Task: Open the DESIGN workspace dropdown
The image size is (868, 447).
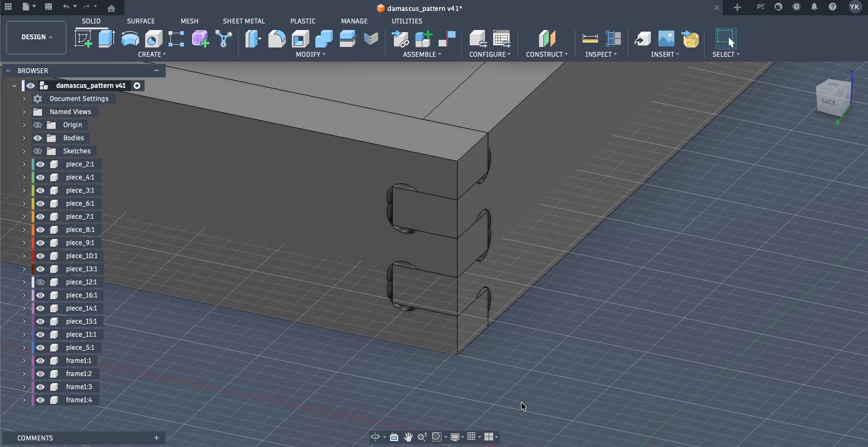Action: pyautogui.click(x=37, y=37)
